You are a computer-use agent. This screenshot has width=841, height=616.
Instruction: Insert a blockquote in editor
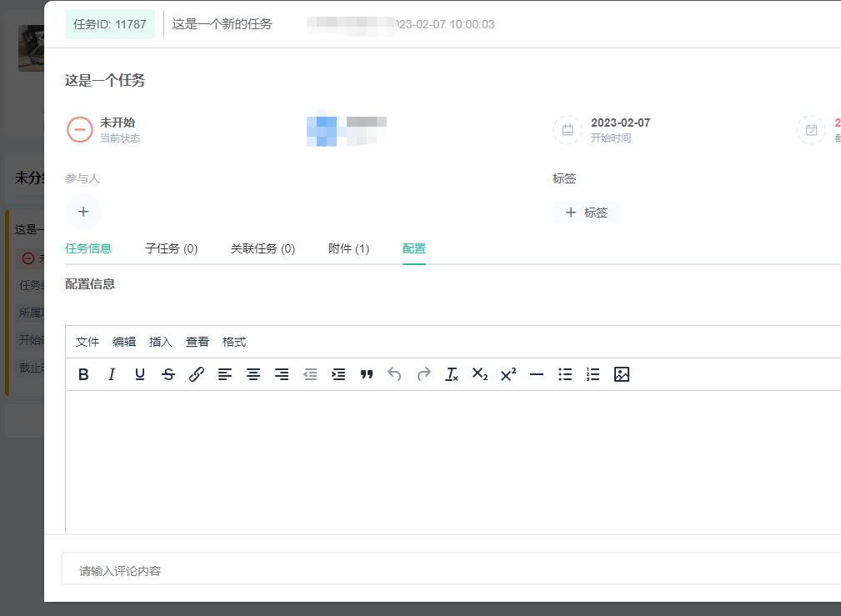coord(367,375)
